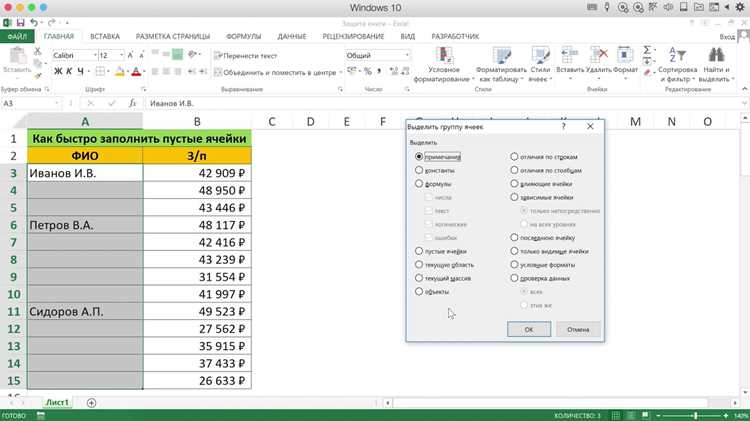Click Отмена in the dialog
Screen dimensions: 750x421
coord(578,329)
